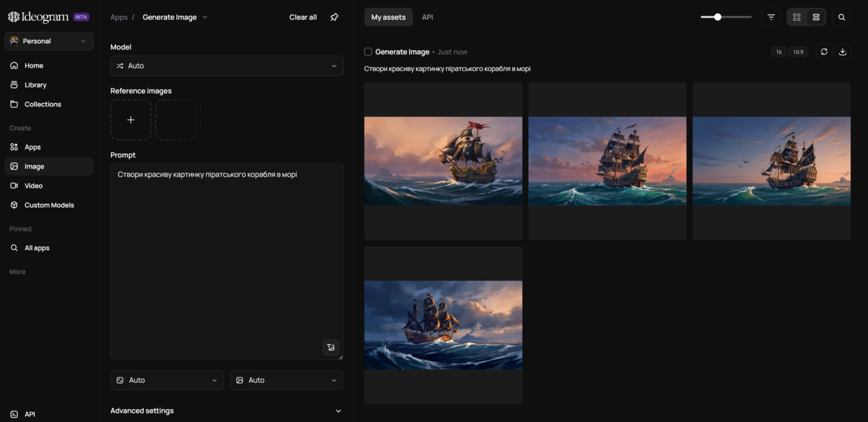This screenshot has height=422, width=868.
Task: Go to Home in the sidebar
Action: tap(49, 66)
